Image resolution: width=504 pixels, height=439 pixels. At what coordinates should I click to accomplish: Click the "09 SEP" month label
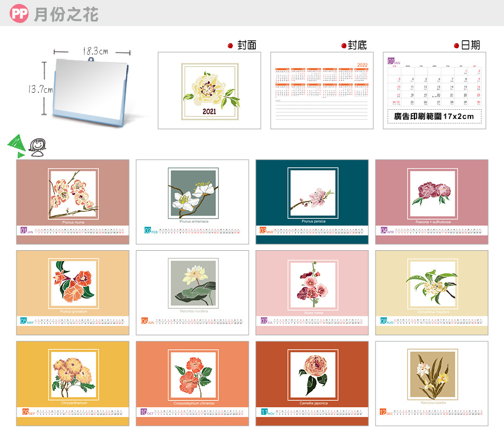[29, 412]
